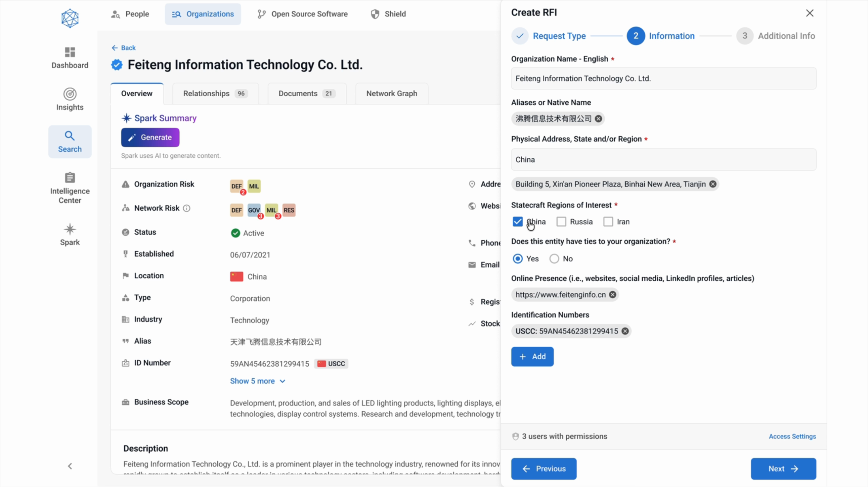The image size is (868, 487).
Task: Click the RES Network Risk badge
Action: click(x=289, y=210)
